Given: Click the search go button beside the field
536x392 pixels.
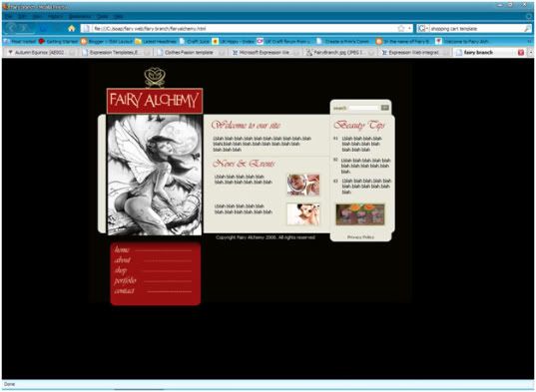Looking at the screenshot, I should [385, 108].
